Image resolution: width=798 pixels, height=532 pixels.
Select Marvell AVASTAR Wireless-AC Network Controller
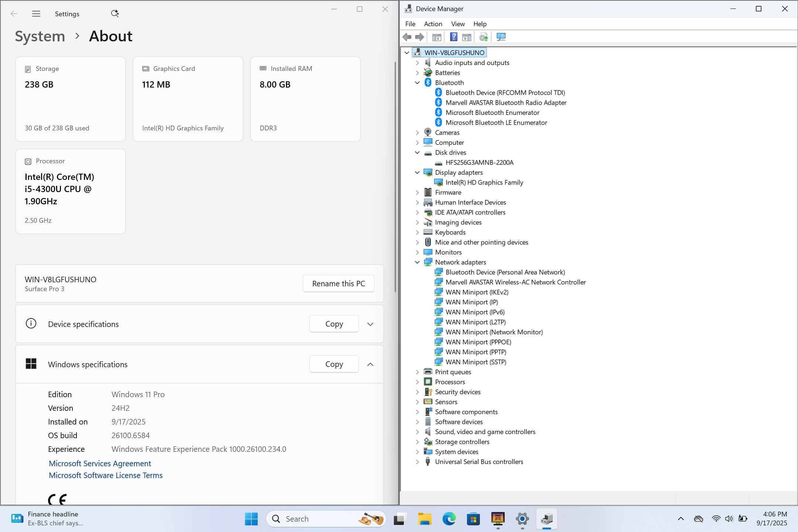click(x=516, y=282)
